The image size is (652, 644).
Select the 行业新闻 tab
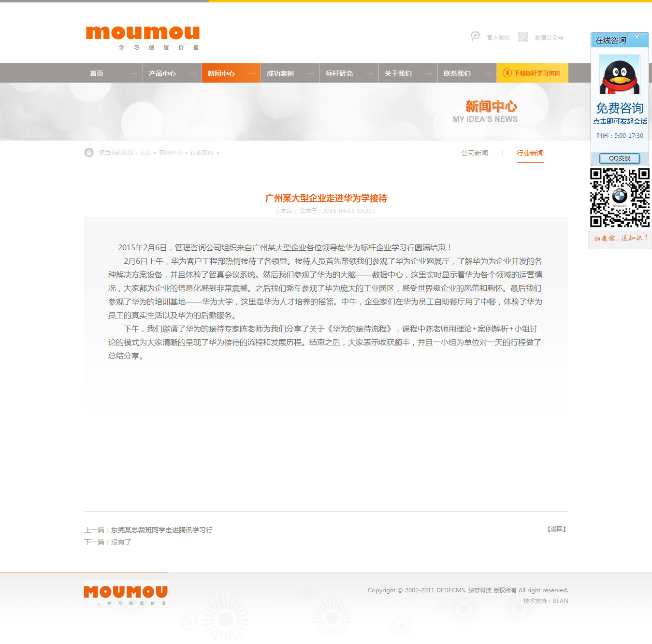coord(530,153)
